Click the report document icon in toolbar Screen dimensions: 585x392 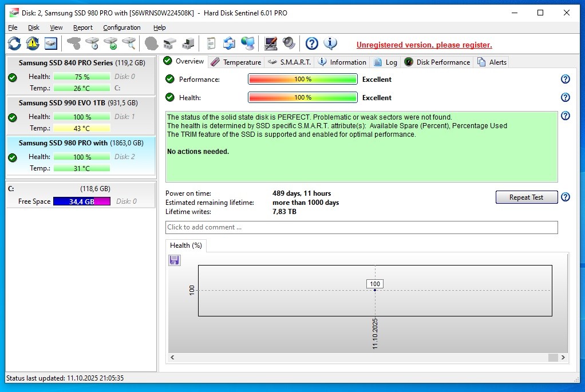point(211,43)
